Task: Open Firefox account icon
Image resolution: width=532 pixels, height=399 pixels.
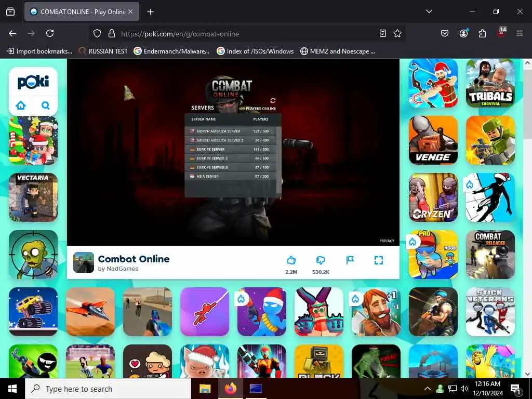Action: 463,33
